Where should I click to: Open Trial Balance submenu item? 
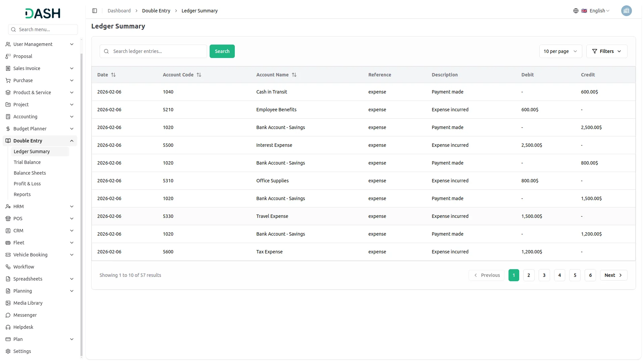click(x=27, y=162)
